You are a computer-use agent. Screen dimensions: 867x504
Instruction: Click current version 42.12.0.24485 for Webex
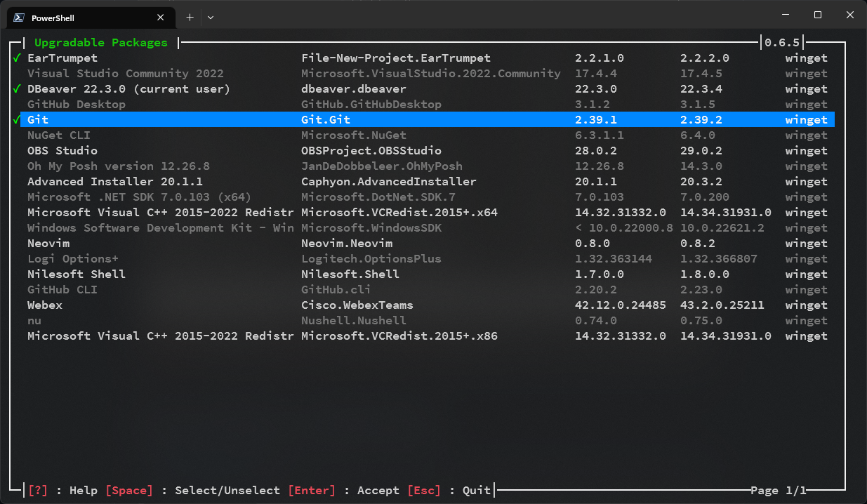pyautogui.click(x=621, y=305)
